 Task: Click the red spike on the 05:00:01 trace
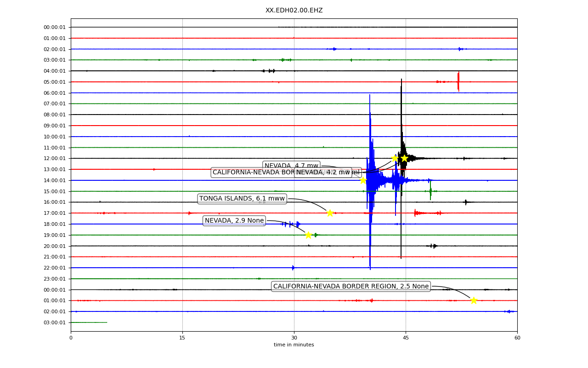point(458,81)
